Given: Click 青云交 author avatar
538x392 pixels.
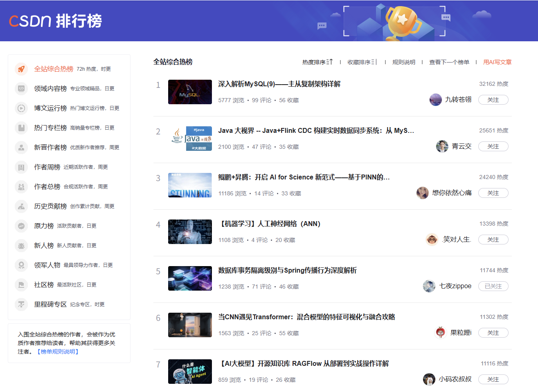Looking at the screenshot, I should point(442,146).
